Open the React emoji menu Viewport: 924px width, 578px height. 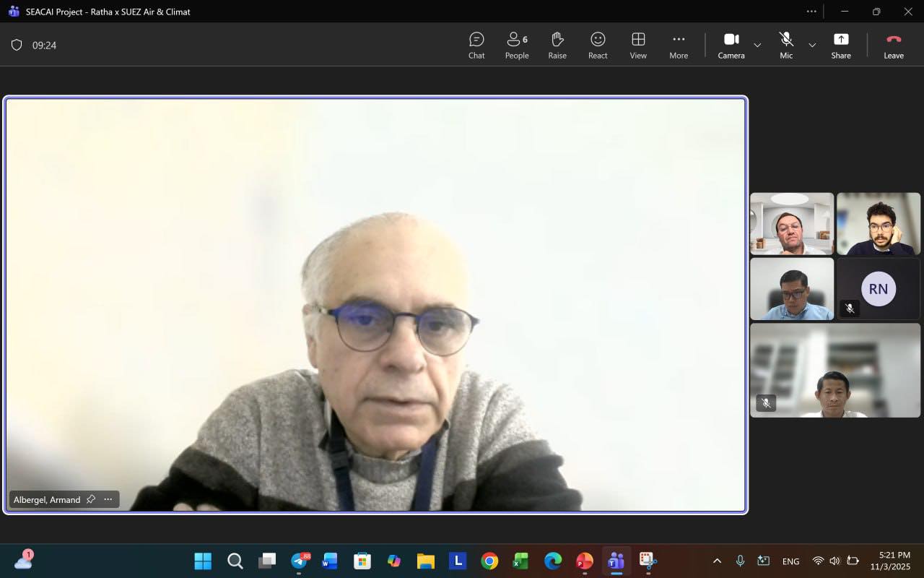click(x=598, y=45)
